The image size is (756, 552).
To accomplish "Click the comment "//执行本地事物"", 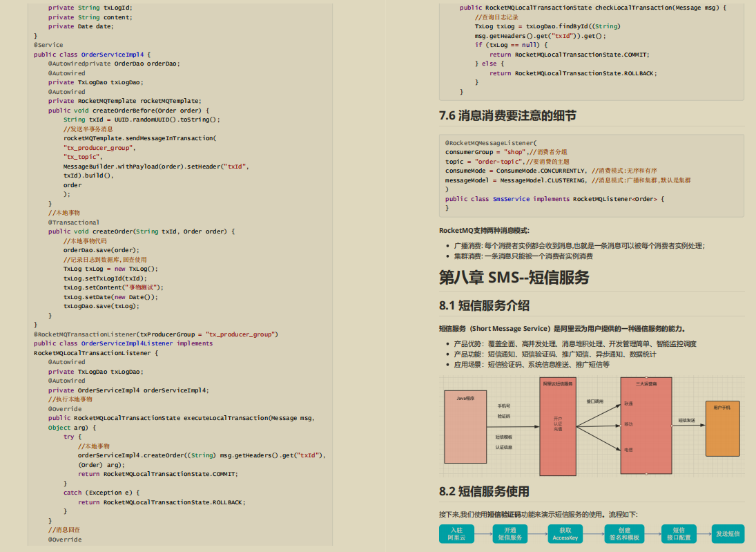I will [x=70, y=399].
